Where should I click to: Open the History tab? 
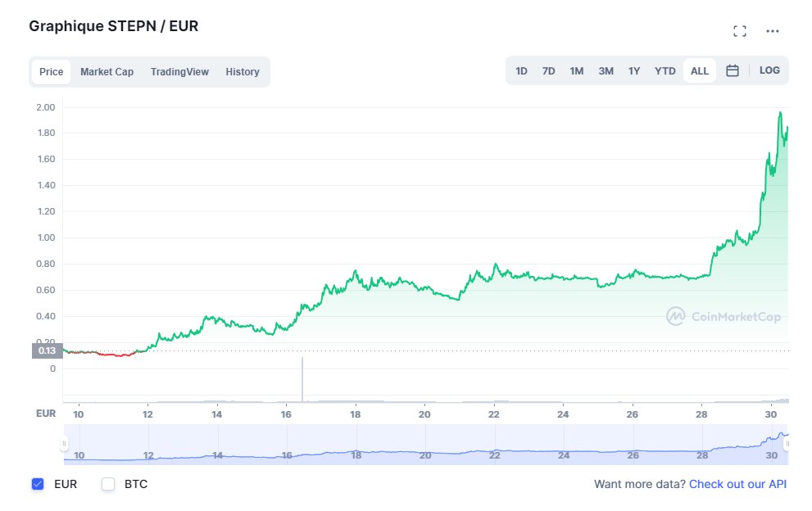(243, 71)
